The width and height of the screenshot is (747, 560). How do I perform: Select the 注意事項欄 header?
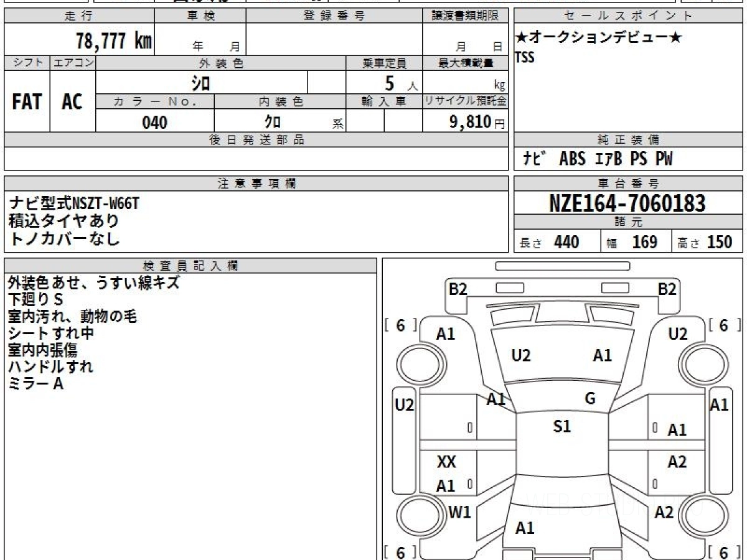click(x=256, y=183)
